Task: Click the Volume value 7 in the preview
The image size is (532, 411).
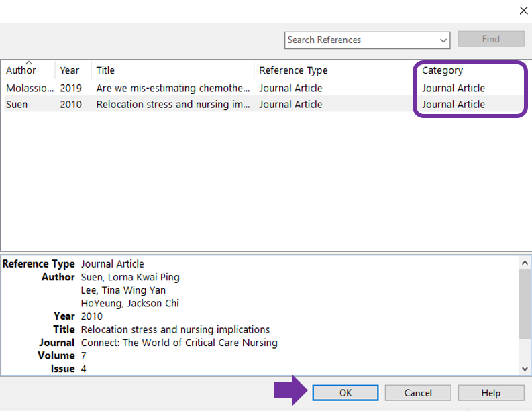Action: (x=83, y=356)
